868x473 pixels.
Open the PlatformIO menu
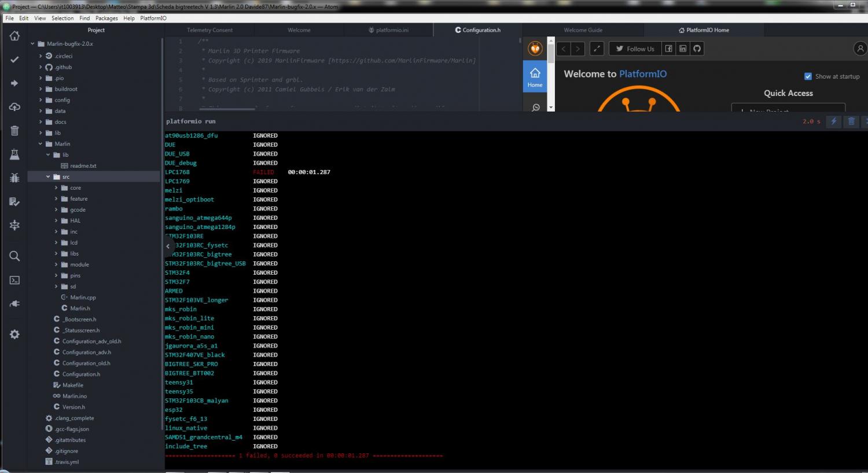[x=153, y=18]
